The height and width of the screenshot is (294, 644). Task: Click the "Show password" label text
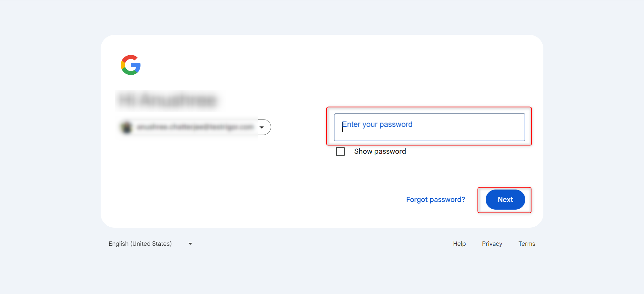pyautogui.click(x=380, y=152)
